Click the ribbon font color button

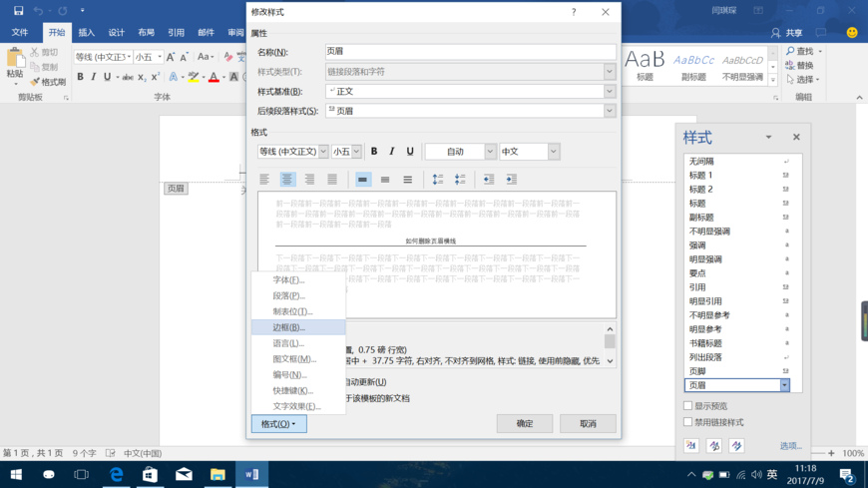(x=214, y=77)
